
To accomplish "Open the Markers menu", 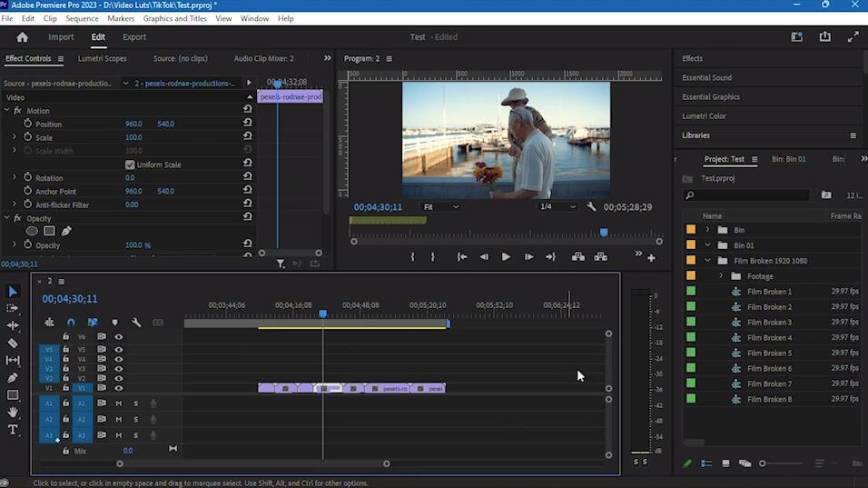I will 121,18.
